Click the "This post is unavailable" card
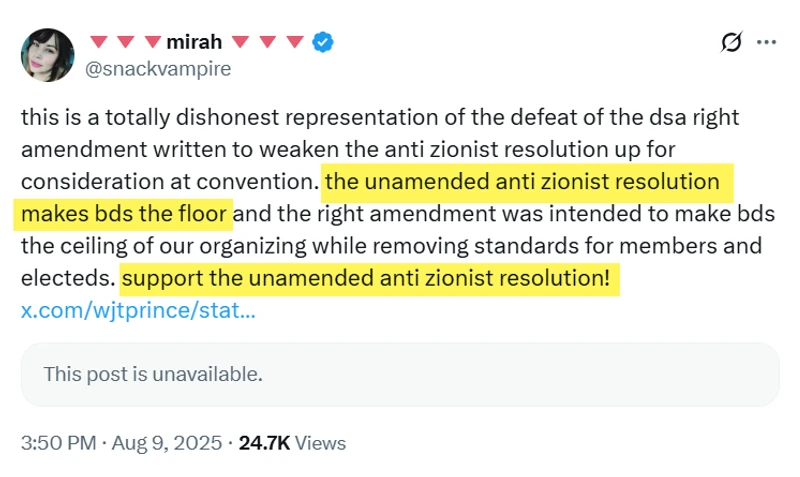 (400, 375)
